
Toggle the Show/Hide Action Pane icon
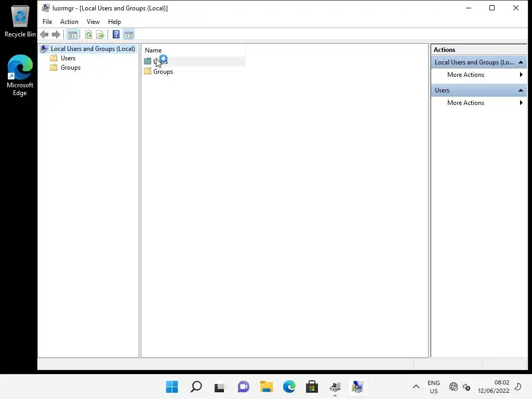[129, 34]
